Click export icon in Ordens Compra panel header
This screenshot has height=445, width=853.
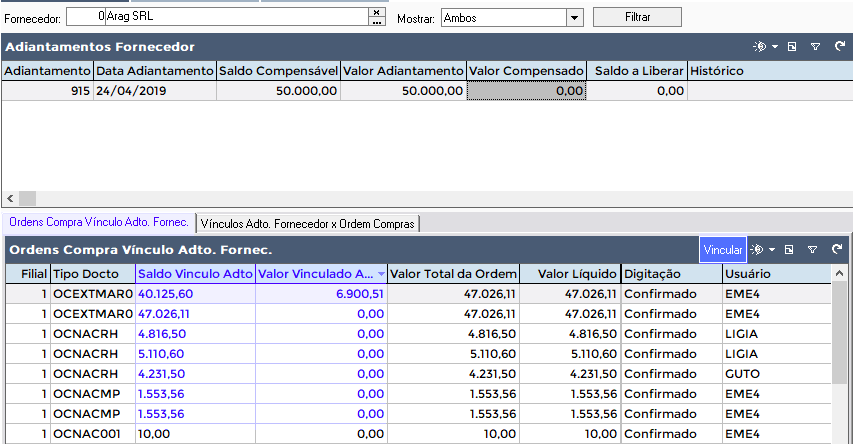point(789,250)
